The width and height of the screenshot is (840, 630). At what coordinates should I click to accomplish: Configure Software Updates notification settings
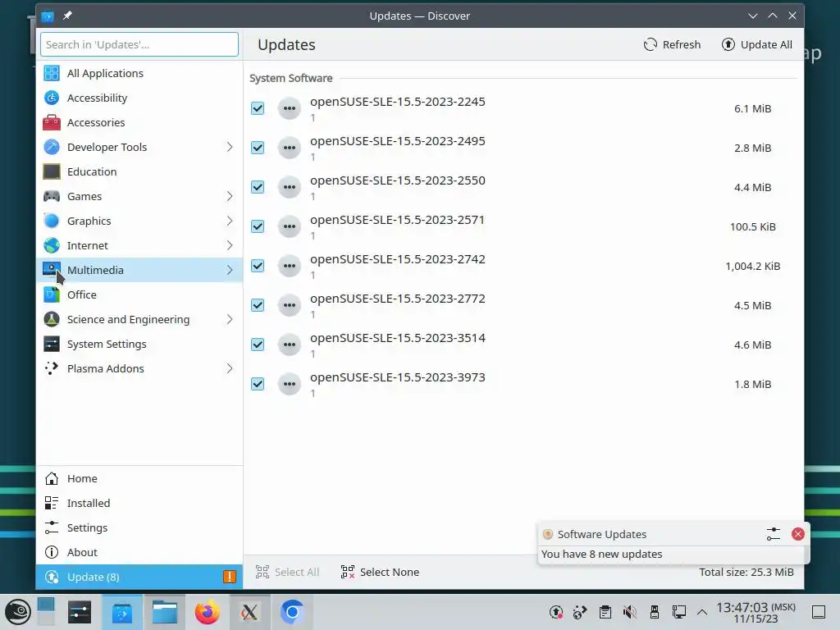[773, 534]
